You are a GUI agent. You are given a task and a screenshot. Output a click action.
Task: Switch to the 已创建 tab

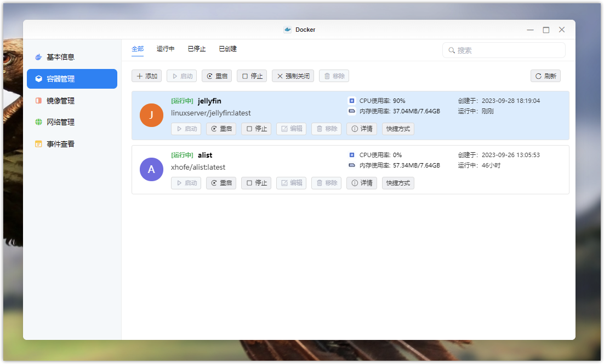pos(227,49)
